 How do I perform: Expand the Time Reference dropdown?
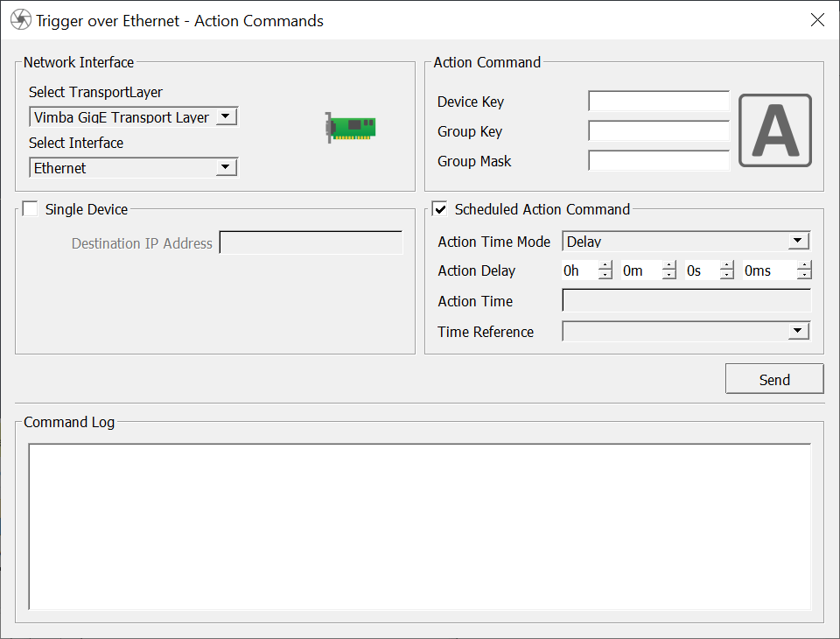[798, 331]
